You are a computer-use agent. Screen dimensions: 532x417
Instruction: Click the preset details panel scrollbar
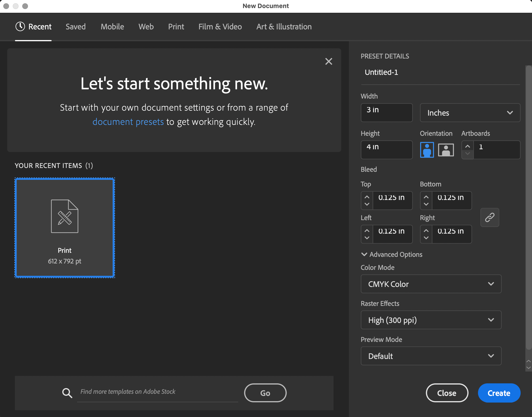[529, 208]
